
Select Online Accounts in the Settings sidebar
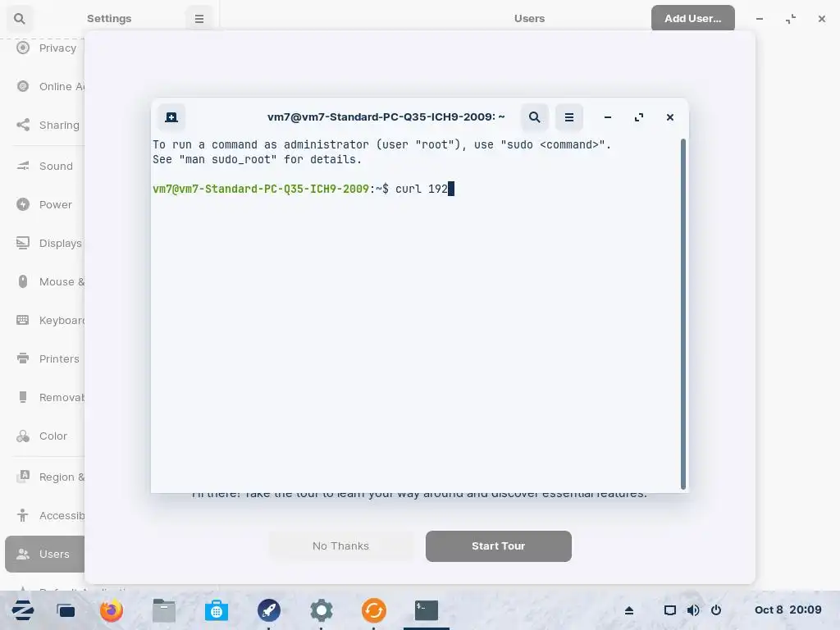[45, 86]
